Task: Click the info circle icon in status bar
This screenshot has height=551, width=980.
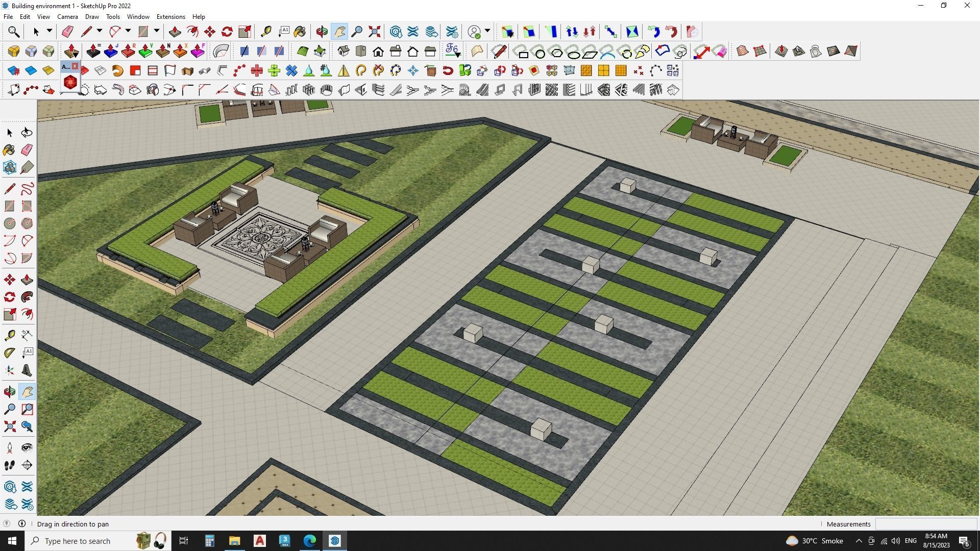Action: [x=22, y=523]
